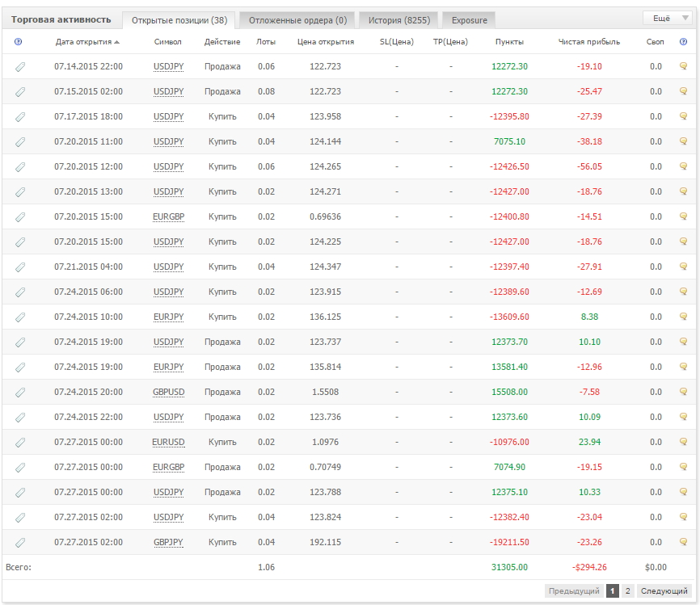Viewport: 700px width, 605px height.
Task: Sort by the Лоты column header
Action: (x=266, y=42)
